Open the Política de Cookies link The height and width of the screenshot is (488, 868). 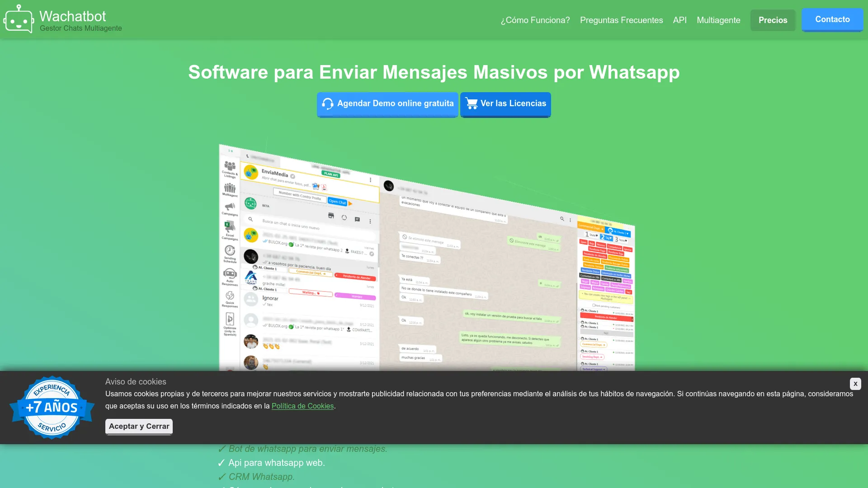(302, 406)
